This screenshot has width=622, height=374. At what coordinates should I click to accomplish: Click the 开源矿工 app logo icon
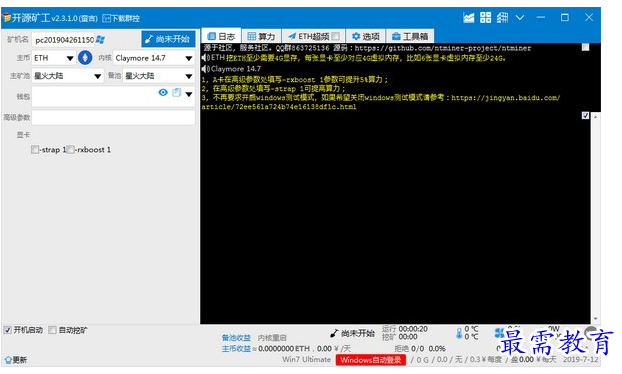pos(6,18)
